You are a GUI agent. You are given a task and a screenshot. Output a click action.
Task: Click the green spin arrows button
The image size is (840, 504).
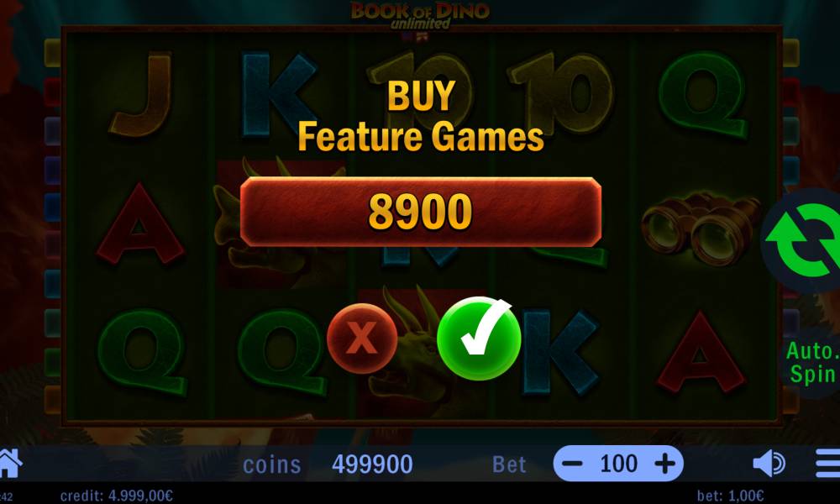click(802, 240)
